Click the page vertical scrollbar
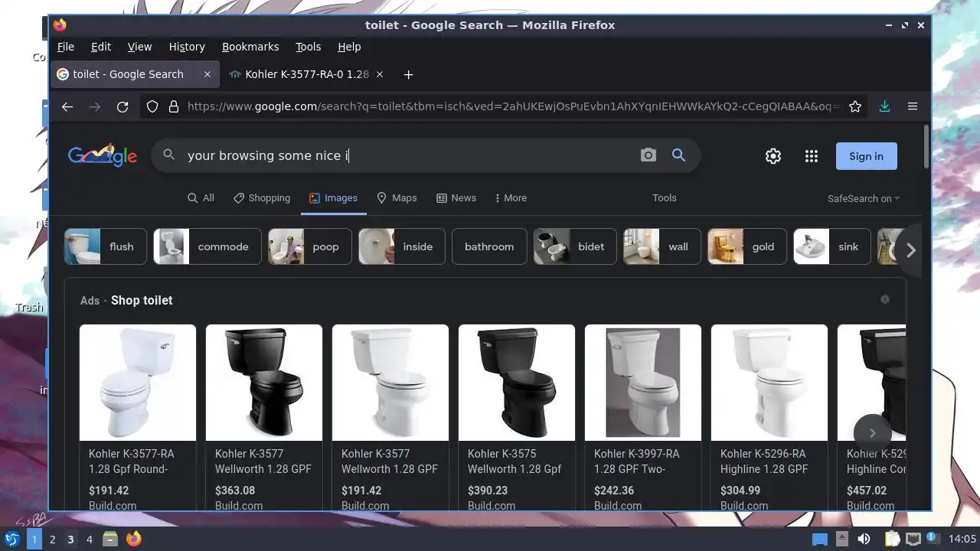Screen dimensions: 980x551 coord(926,145)
